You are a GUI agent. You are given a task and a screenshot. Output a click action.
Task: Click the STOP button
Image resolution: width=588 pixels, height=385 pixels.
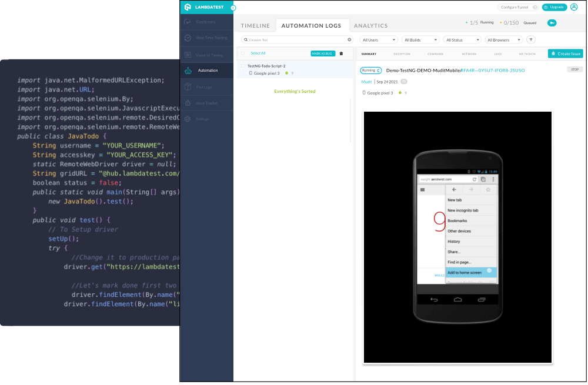click(575, 69)
